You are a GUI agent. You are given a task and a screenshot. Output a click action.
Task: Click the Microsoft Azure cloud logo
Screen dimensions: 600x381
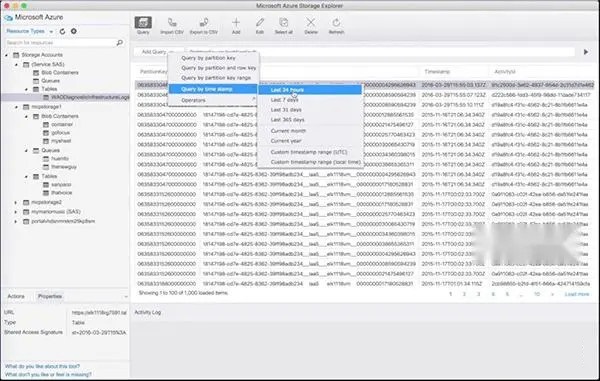coord(8,18)
